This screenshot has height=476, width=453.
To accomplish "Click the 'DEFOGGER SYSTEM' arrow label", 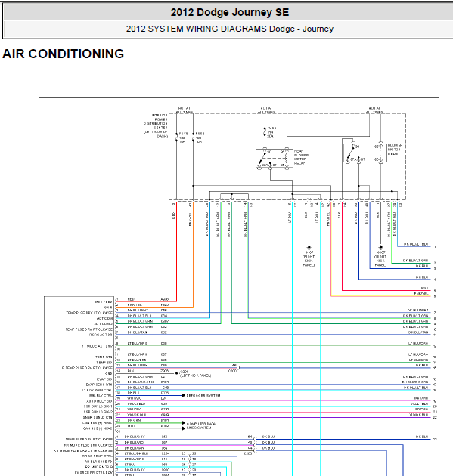I will pyautogui.click(x=203, y=396).
